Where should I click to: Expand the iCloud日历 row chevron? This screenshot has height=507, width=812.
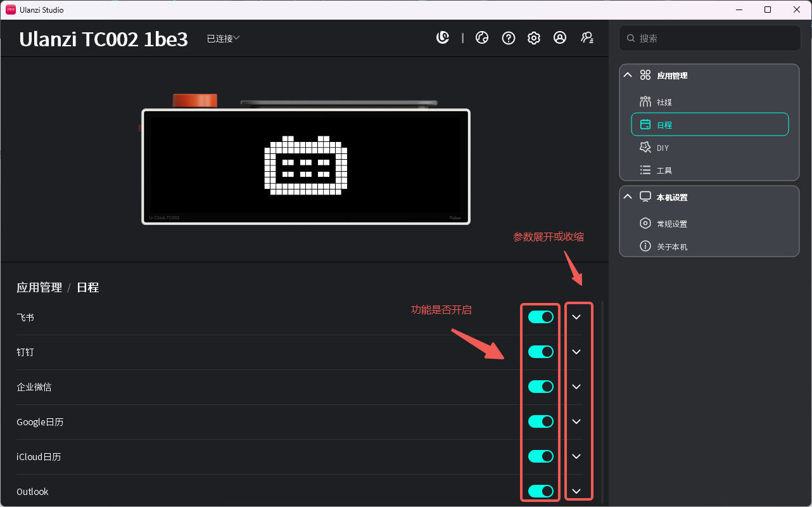576,456
